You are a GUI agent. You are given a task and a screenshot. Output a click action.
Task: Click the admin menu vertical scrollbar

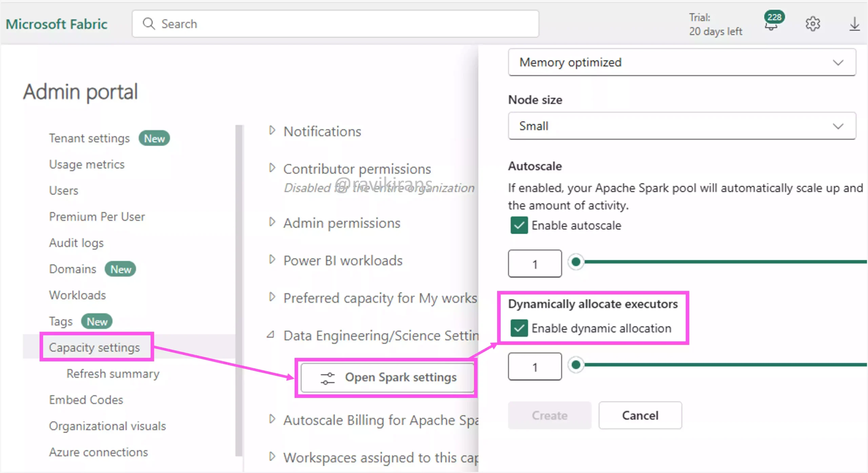[239, 291]
